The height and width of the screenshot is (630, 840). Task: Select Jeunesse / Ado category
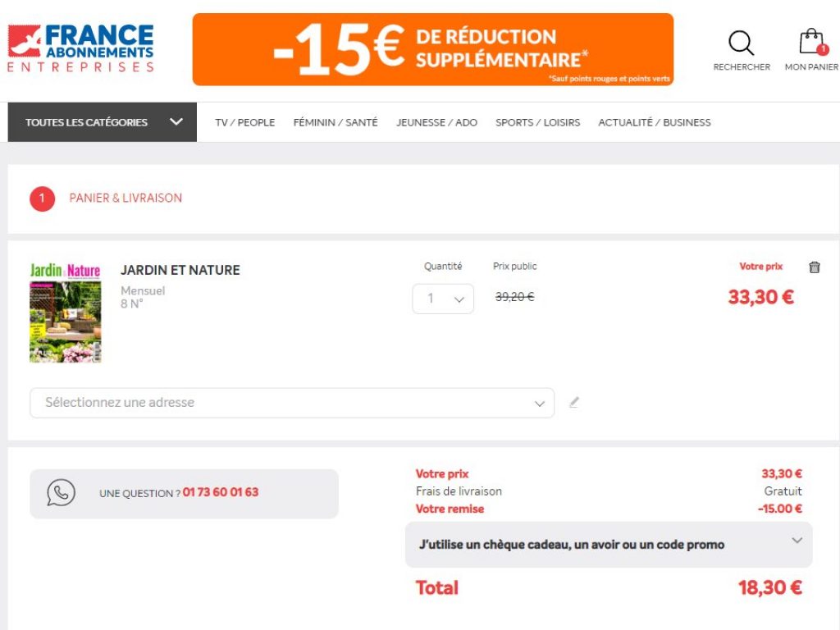[436, 122]
